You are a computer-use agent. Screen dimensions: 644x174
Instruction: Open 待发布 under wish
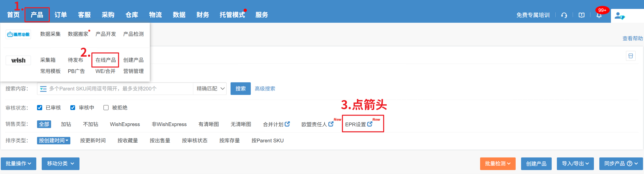(x=75, y=60)
